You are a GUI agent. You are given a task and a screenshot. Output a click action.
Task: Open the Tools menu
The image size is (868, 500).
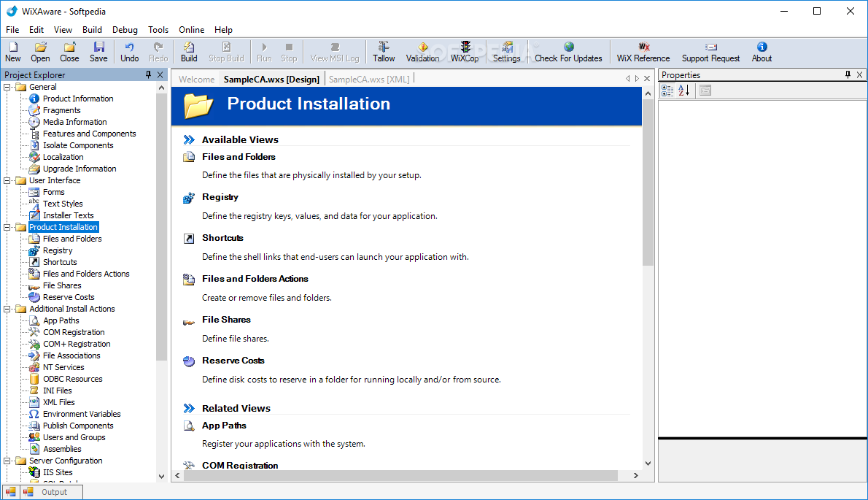(x=158, y=30)
